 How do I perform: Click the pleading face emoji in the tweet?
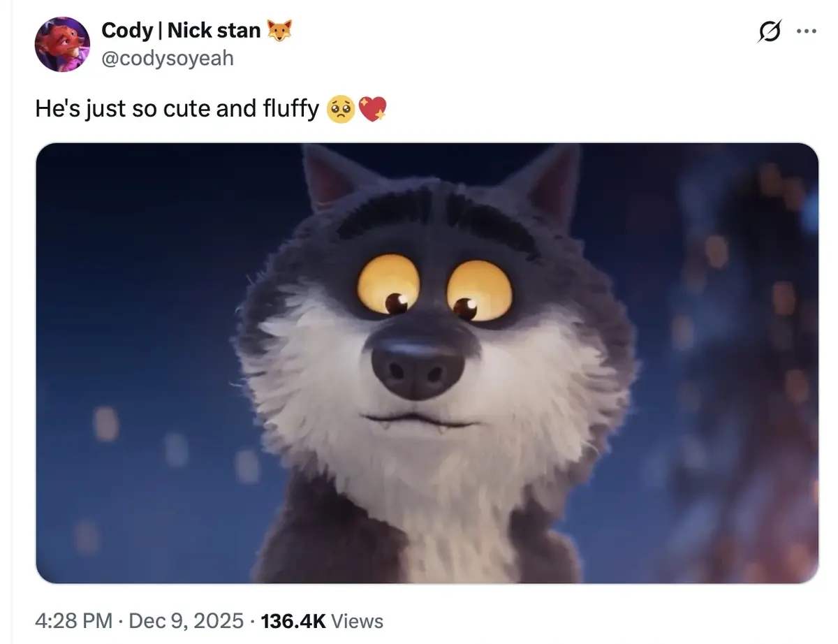point(340,110)
